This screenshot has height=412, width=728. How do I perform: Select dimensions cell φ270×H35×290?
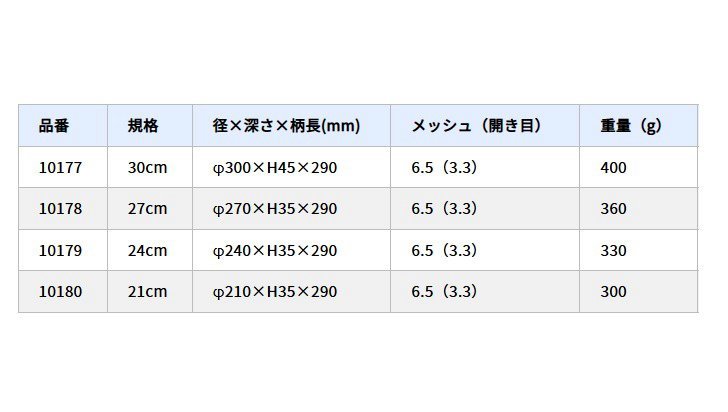[x=275, y=209]
